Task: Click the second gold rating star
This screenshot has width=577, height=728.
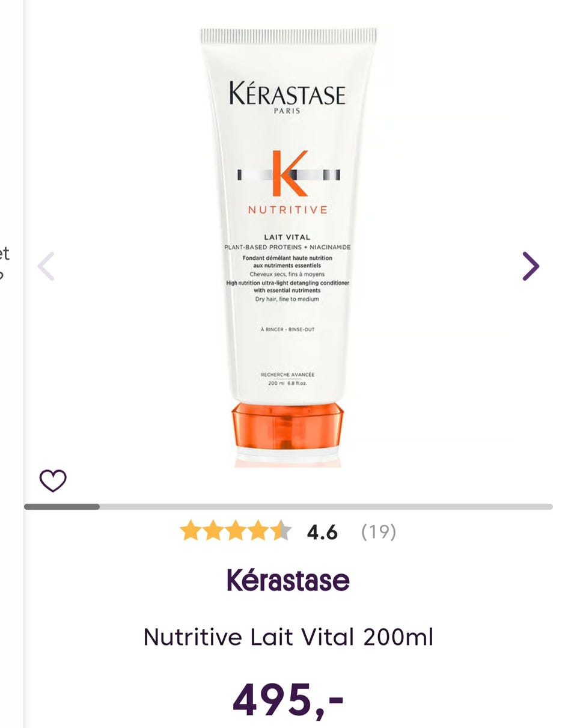Action: pos(213,531)
